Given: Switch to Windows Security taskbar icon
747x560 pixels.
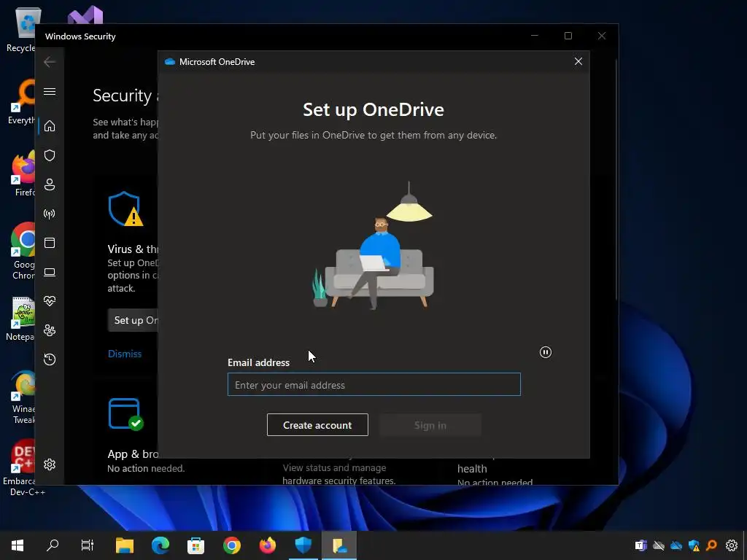Looking at the screenshot, I should pyautogui.click(x=303, y=545).
